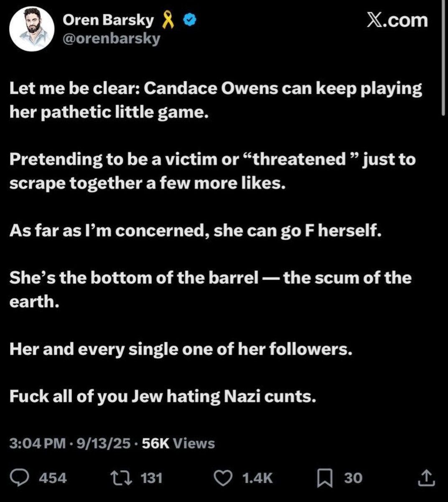Click the 1.4K likes count
The height and width of the screenshot is (502, 448).
click(257, 478)
